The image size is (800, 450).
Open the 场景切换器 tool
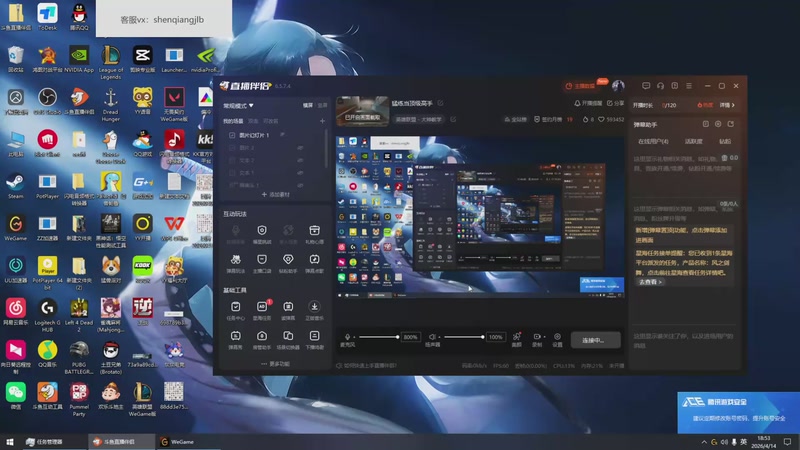click(x=288, y=340)
